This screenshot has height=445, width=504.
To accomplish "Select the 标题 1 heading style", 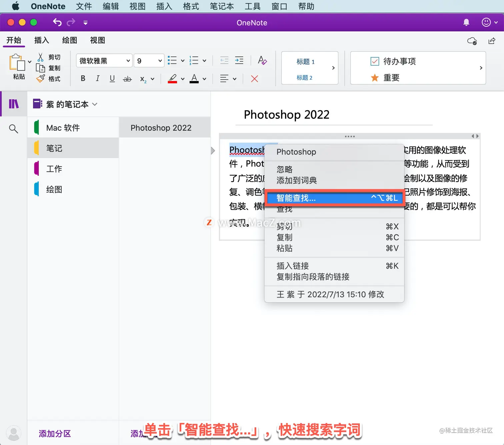I will tap(305, 62).
